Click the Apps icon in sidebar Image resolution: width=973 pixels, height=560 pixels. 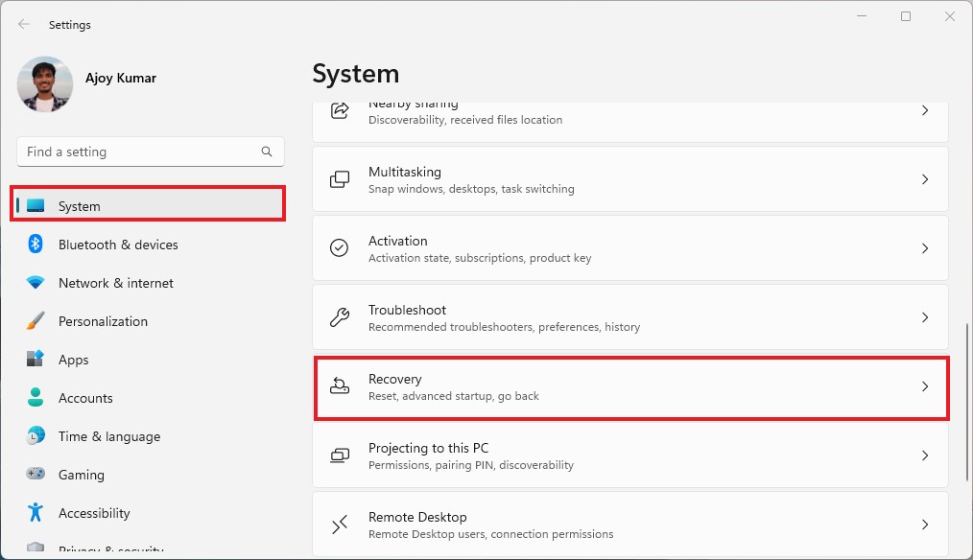click(36, 360)
